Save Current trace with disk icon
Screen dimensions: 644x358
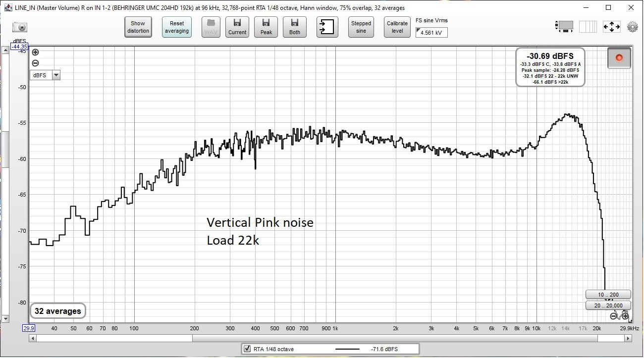pyautogui.click(x=237, y=27)
